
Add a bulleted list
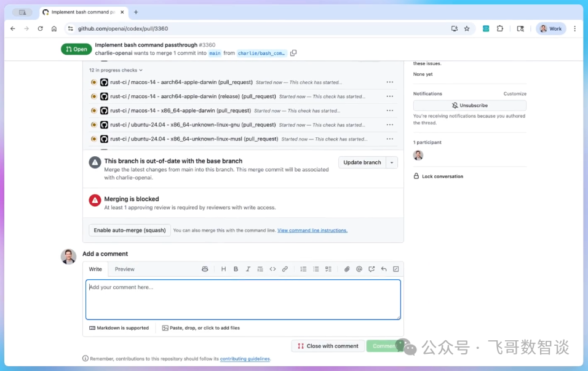(x=316, y=269)
